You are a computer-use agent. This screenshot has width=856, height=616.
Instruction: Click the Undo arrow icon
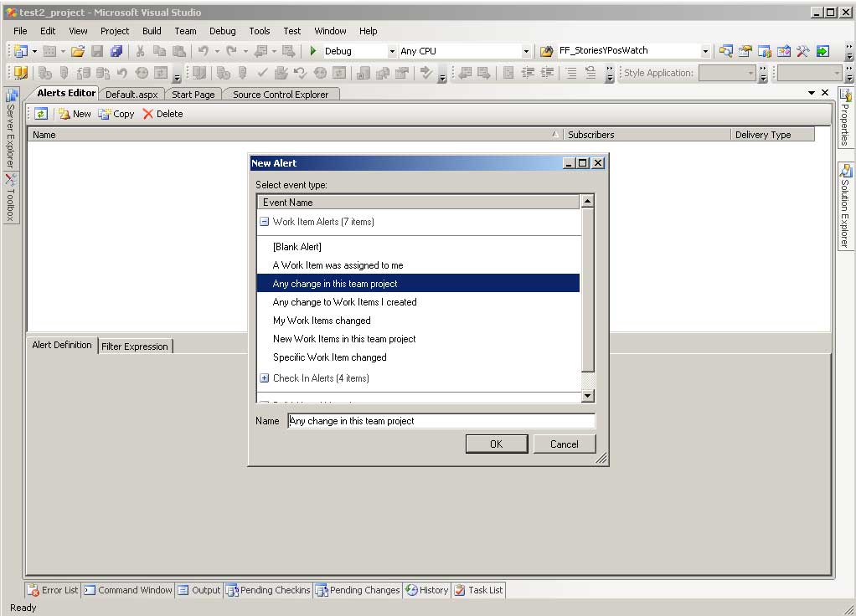tap(203, 51)
